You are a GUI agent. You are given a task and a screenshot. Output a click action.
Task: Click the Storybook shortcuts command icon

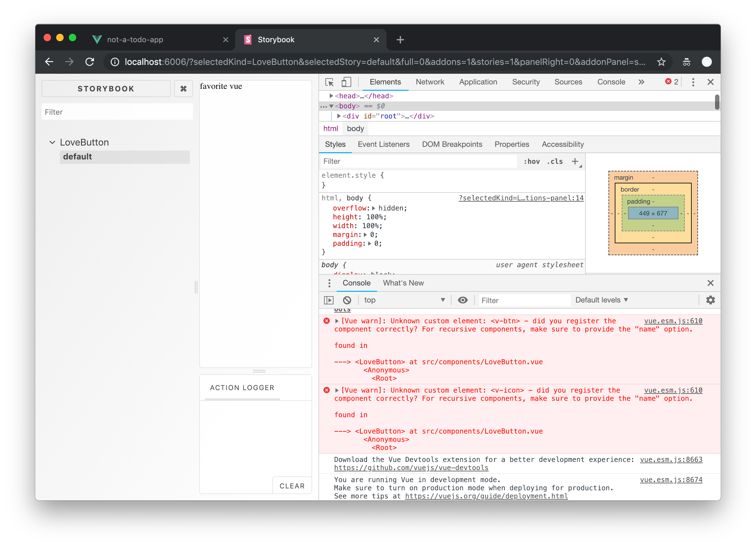183,89
